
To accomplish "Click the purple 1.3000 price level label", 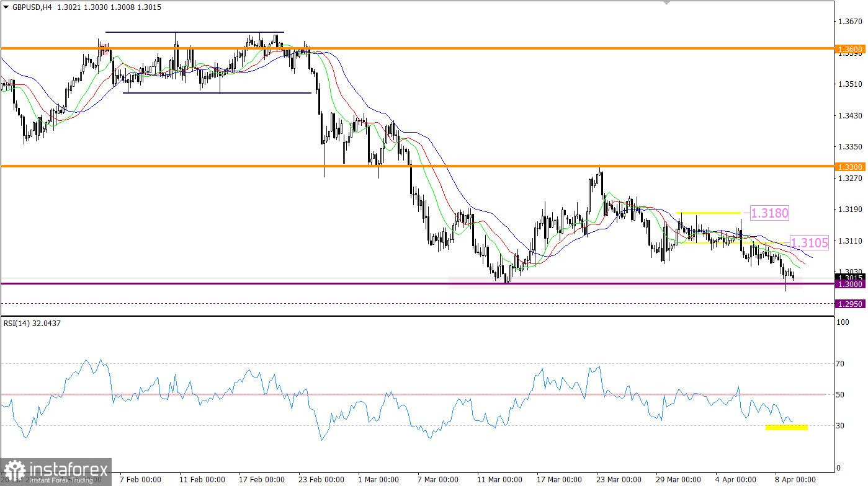I will [x=849, y=284].
